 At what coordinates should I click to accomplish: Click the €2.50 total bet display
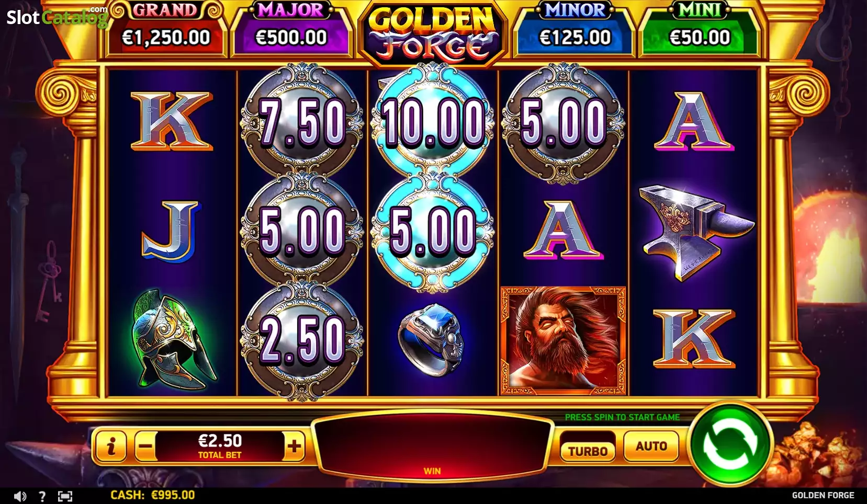click(x=220, y=446)
